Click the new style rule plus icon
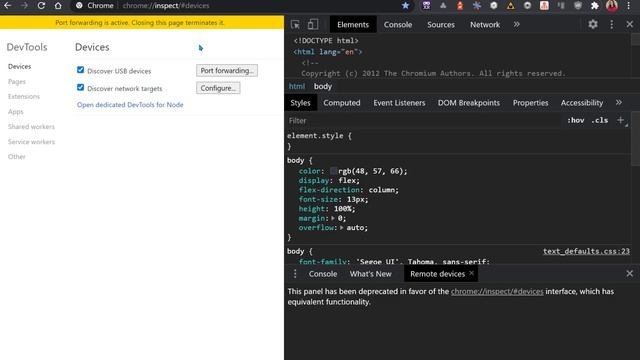The height and width of the screenshot is (360, 640). [621, 120]
